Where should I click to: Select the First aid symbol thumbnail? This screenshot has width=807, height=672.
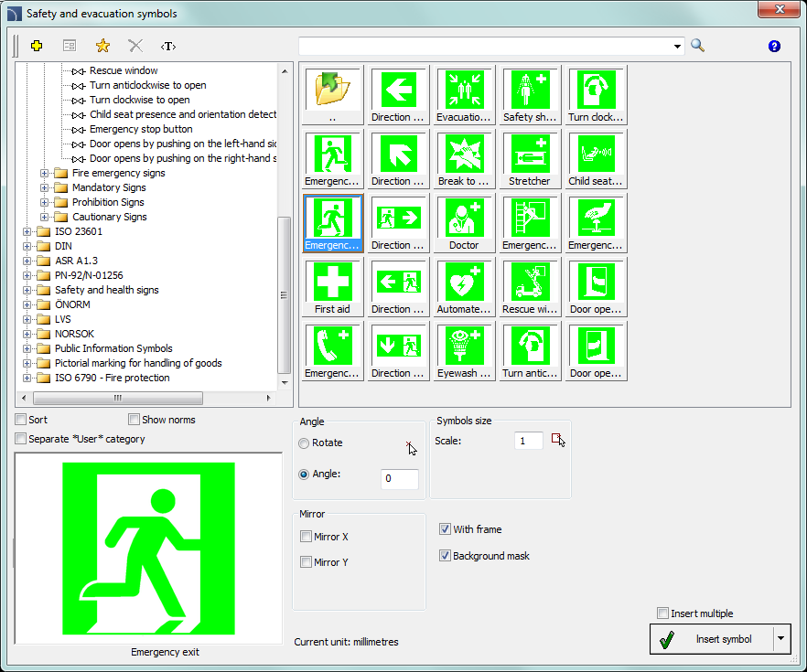click(332, 287)
